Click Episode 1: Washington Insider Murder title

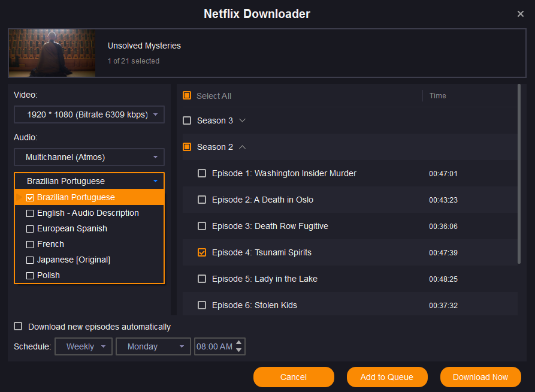[x=284, y=173]
